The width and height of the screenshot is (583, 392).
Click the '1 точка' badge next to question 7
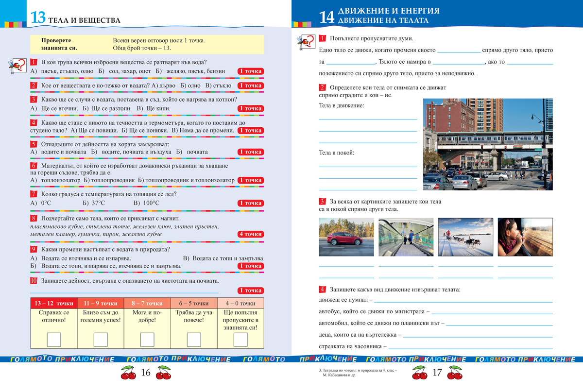[x=251, y=203]
